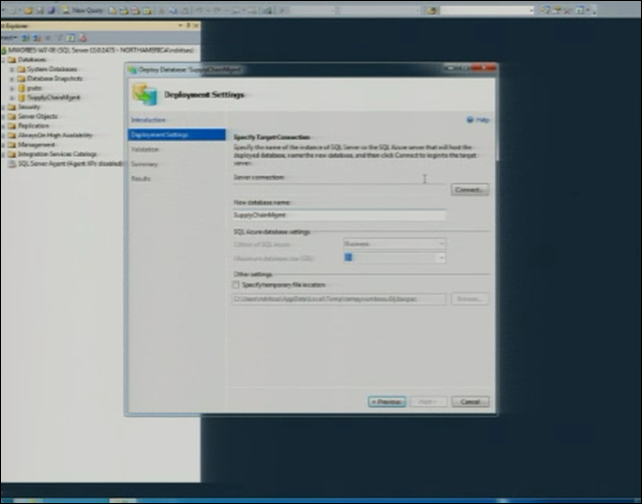Screen dimensions: 642x504
Task: Open a Database Engine Query from toolbar
Action: (113, 11)
